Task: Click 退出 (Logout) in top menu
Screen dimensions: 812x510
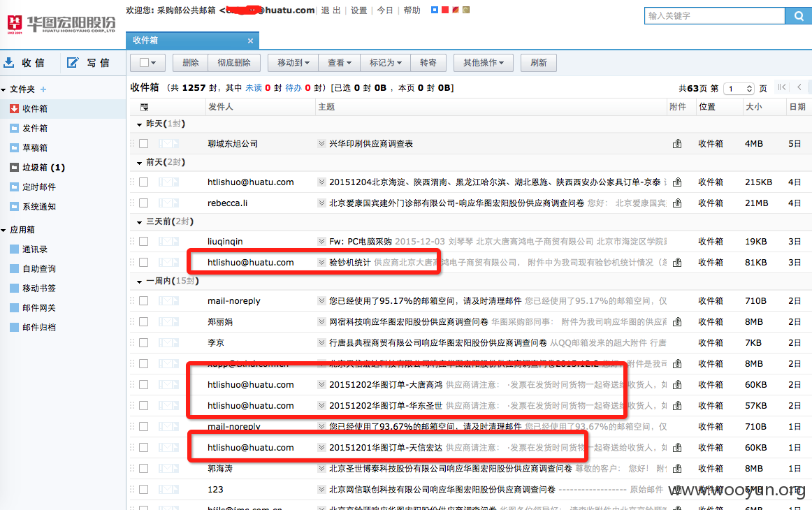Action: tap(331, 10)
